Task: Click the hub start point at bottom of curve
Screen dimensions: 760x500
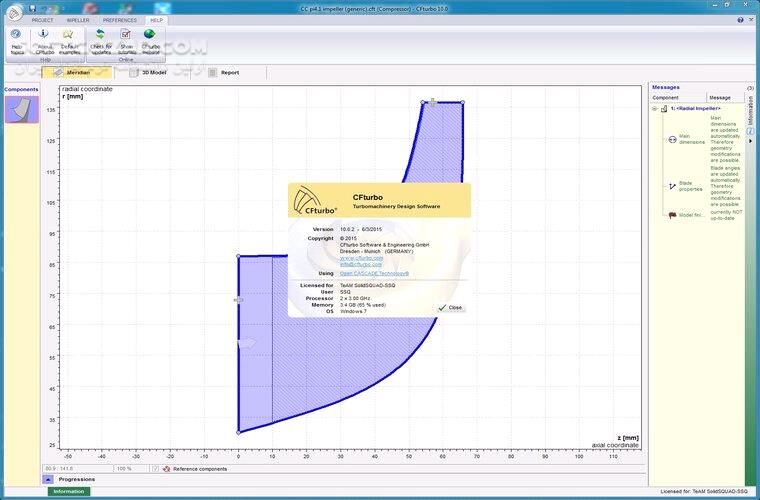Action: 238,432
